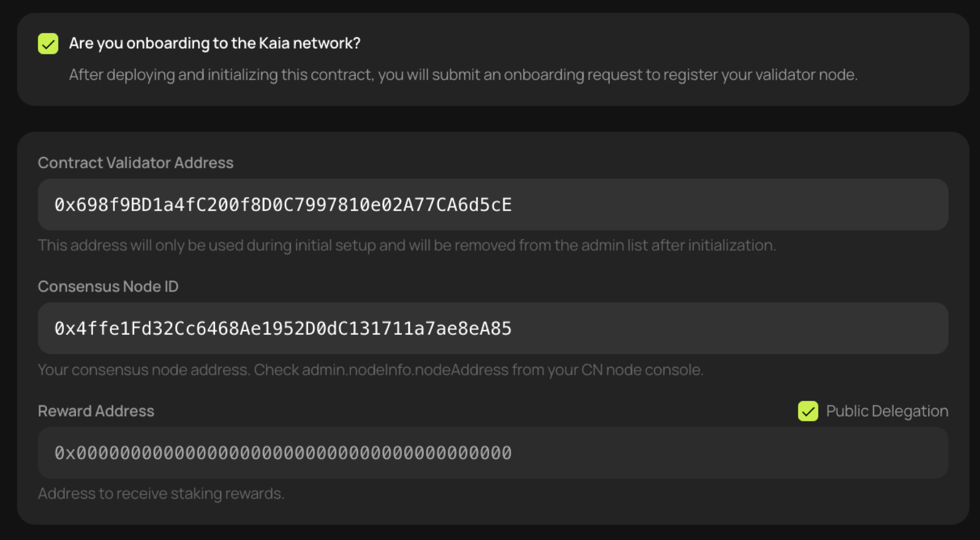Viewport: 980px width, 540px height.
Task: Click the Consensus Node ID label
Action: (x=108, y=286)
